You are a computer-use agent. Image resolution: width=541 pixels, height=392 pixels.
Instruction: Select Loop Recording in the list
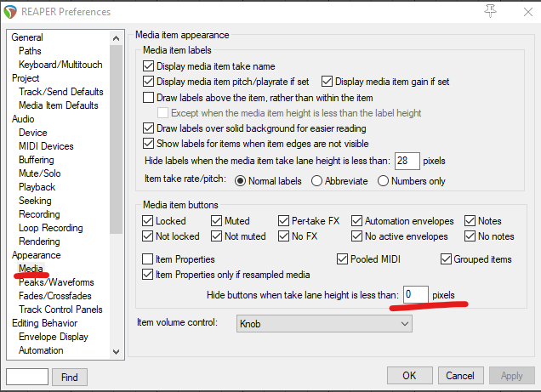51,228
